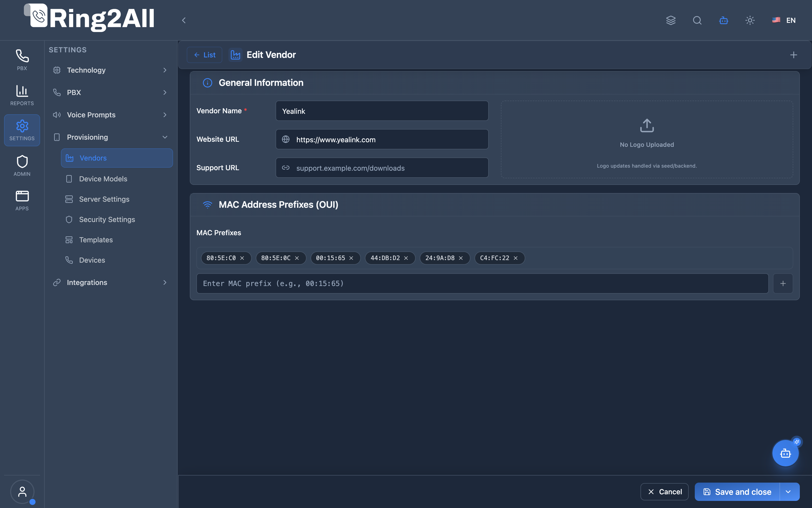The image size is (812, 508).
Task: Remove MAC prefix 44:DB:D2
Action: 406,258
